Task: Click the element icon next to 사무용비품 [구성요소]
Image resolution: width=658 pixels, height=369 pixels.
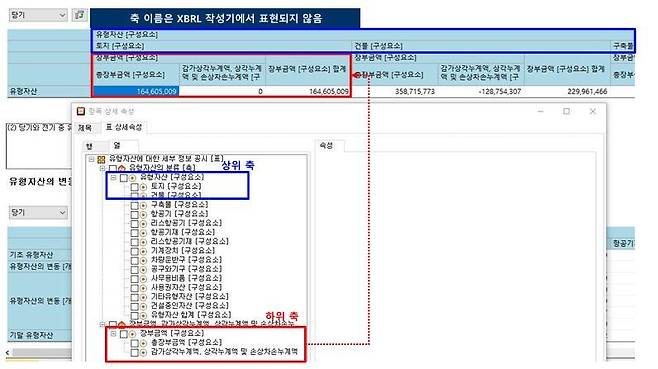Action: pyautogui.click(x=144, y=279)
